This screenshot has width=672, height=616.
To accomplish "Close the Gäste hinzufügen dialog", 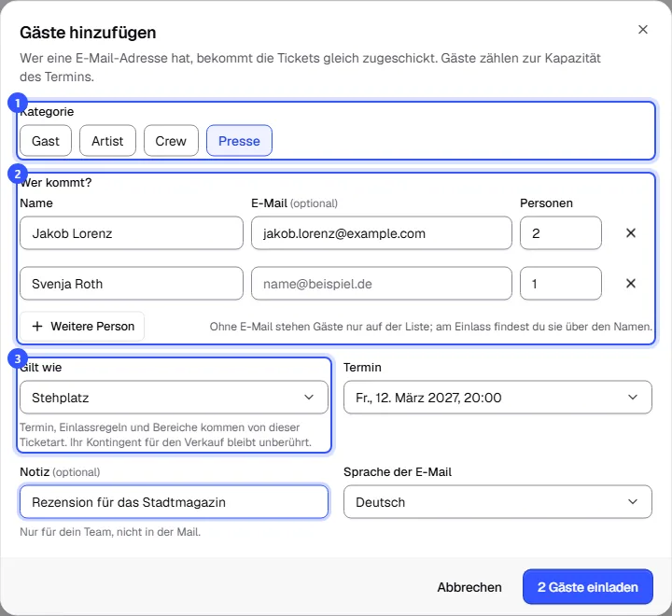I will (x=642, y=30).
